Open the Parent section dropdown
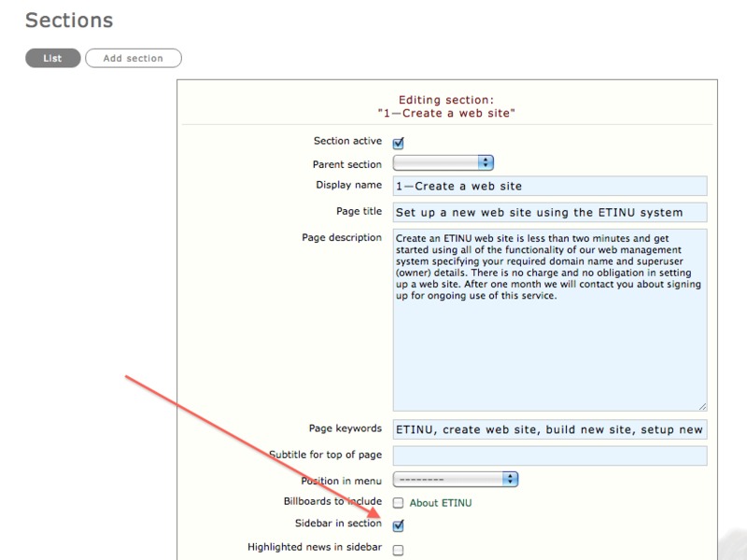Viewport: 747px width, 560px height. tap(443, 163)
